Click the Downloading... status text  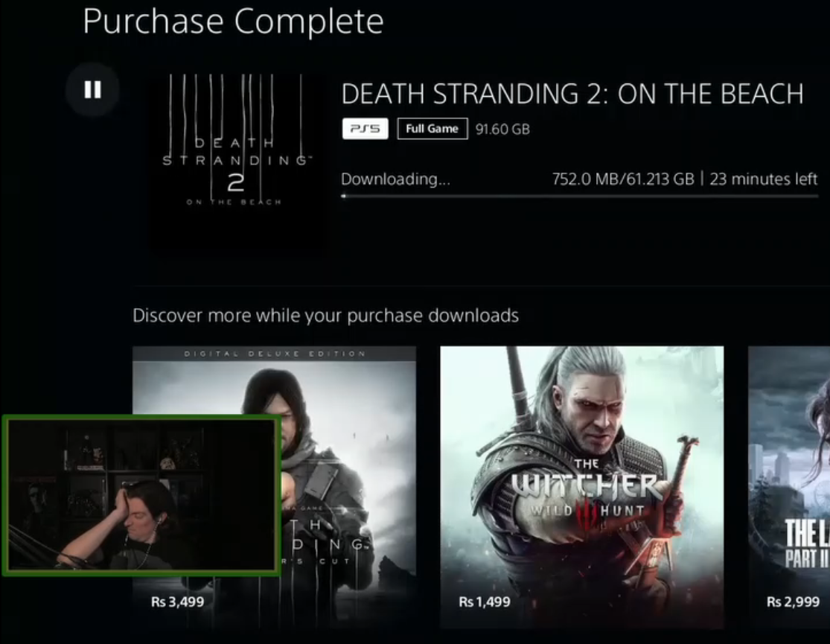coord(395,179)
